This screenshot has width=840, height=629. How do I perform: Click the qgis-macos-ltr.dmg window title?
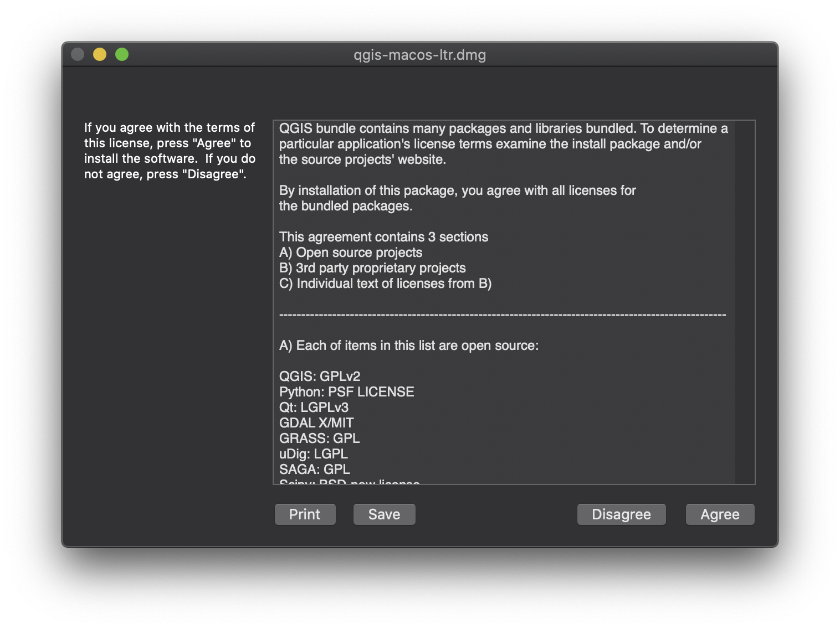click(x=419, y=55)
